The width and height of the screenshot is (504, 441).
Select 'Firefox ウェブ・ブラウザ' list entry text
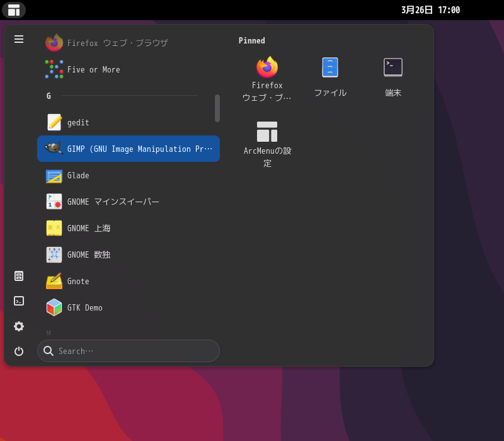point(118,43)
